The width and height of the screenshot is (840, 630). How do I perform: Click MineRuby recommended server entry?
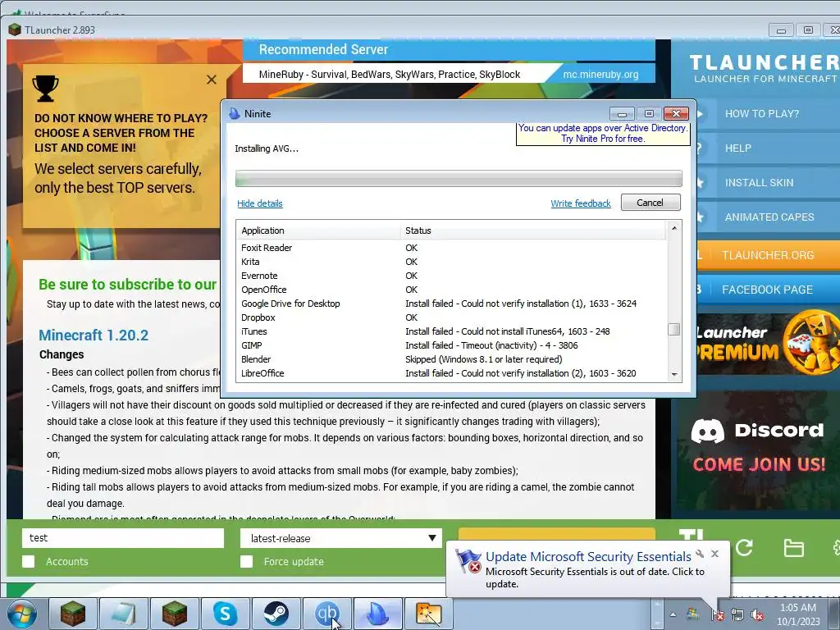390,75
